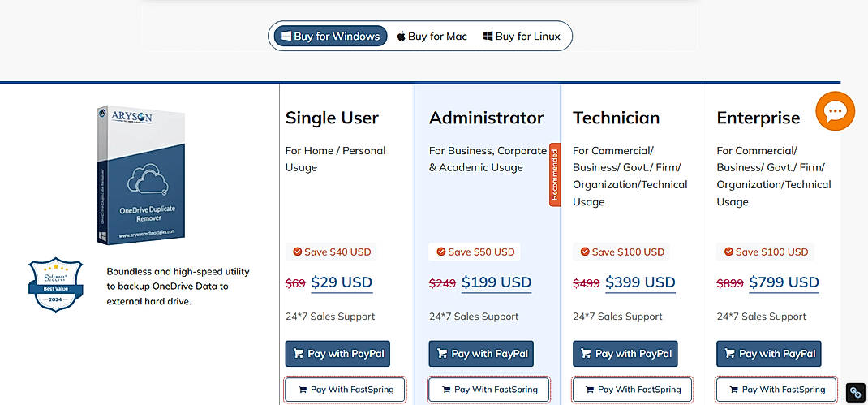The height and width of the screenshot is (405, 868).
Task: Click the Single User plan heading
Action: click(332, 118)
